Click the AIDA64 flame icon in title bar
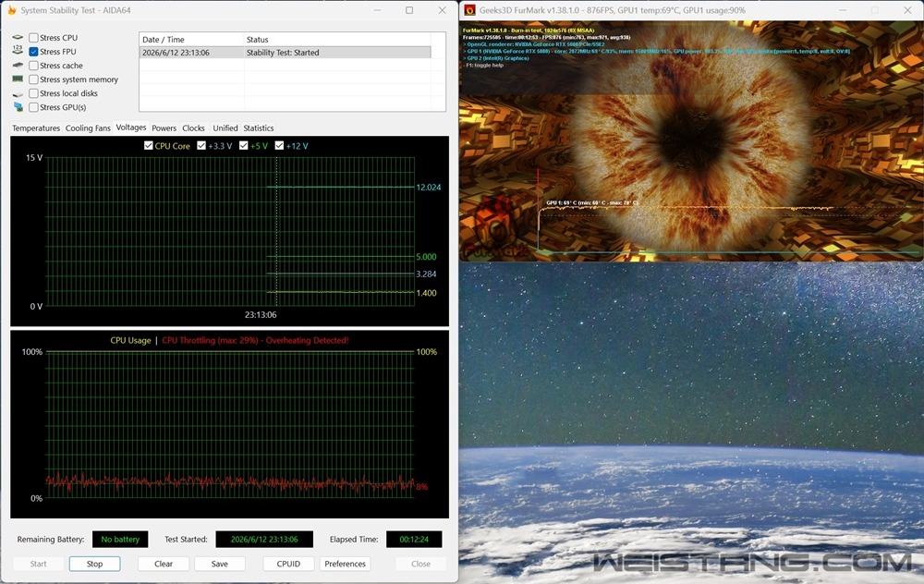 (11, 10)
